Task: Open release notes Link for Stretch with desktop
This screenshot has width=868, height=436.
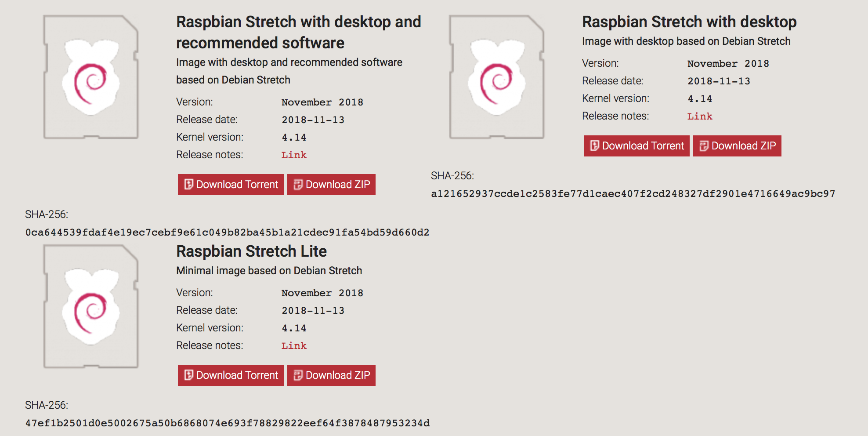Action: coord(700,116)
